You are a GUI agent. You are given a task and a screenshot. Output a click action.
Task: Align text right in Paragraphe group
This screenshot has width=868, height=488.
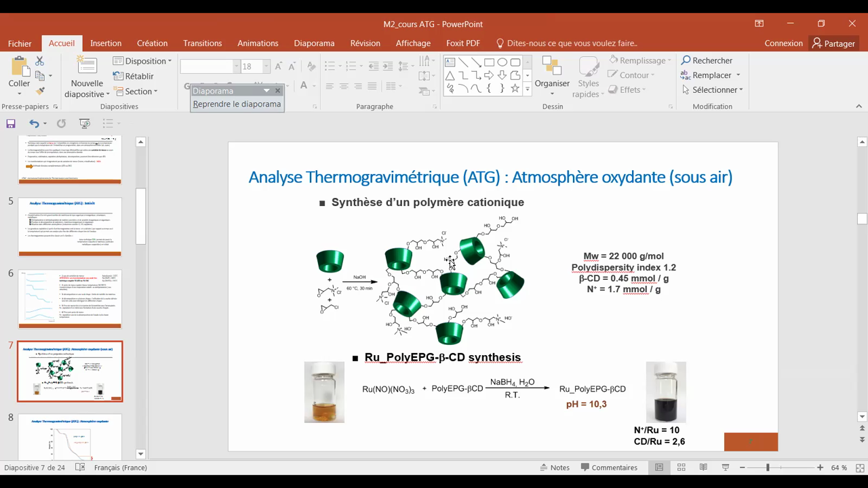[x=358, y=86]
